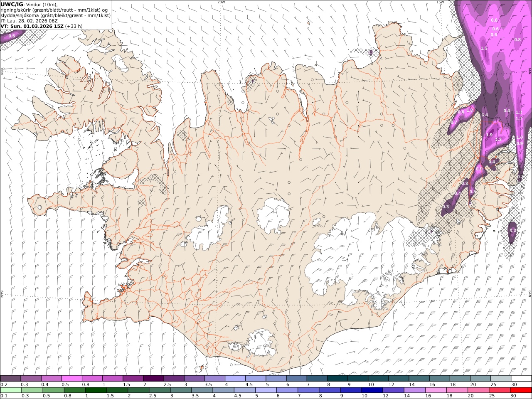Image resolution: width=532 pixels, height=399 pixels.
Task: Pick the upper legend swatch labeled 8
Action: (x=337, y=379)
